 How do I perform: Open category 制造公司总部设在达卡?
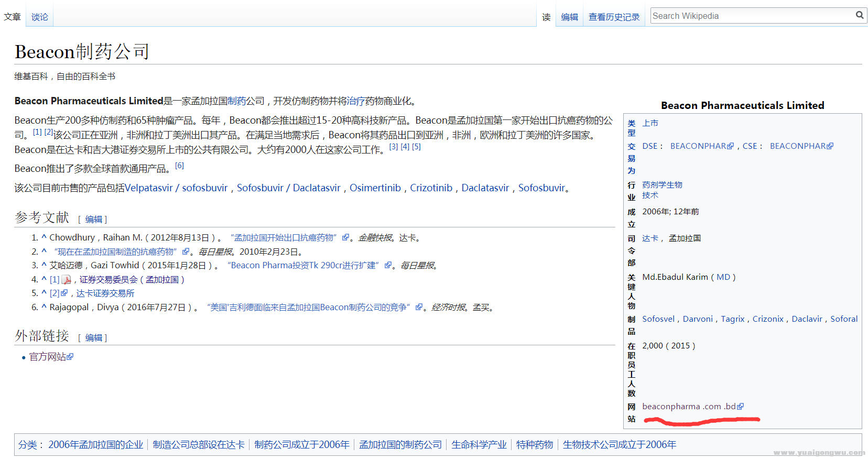tap(199, 444)
